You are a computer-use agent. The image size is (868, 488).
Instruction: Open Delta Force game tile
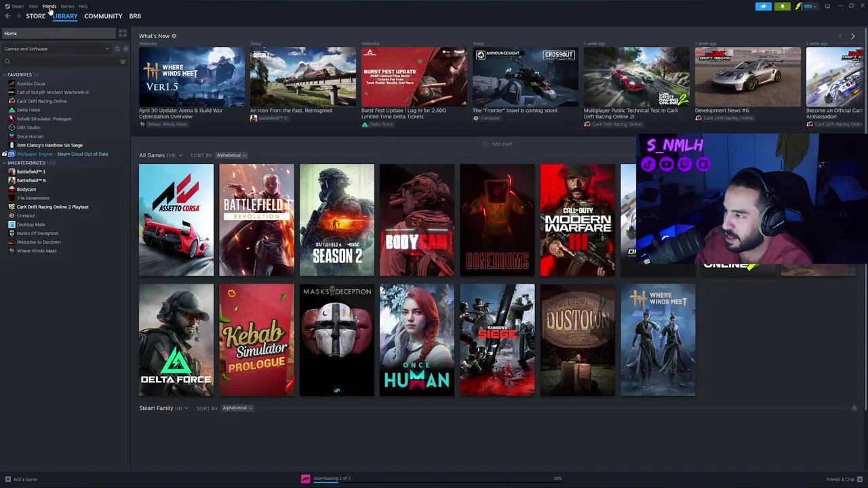point(176,340)
